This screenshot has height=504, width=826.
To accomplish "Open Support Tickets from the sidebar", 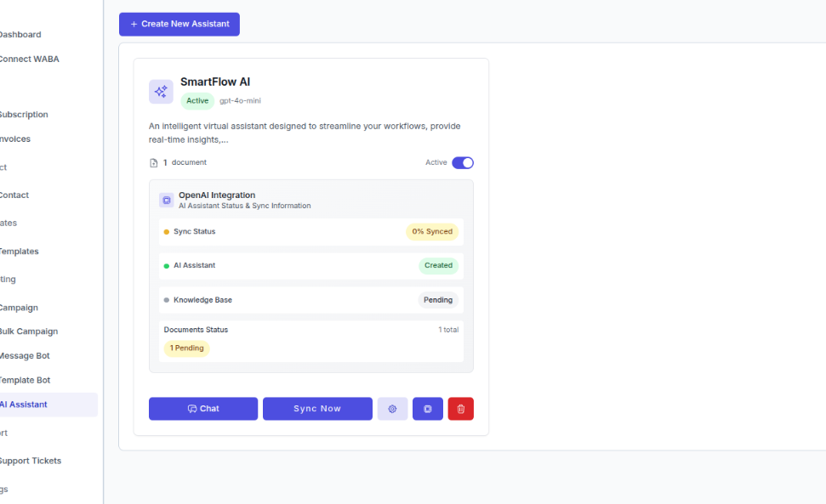I will click(x=31, y=460).
